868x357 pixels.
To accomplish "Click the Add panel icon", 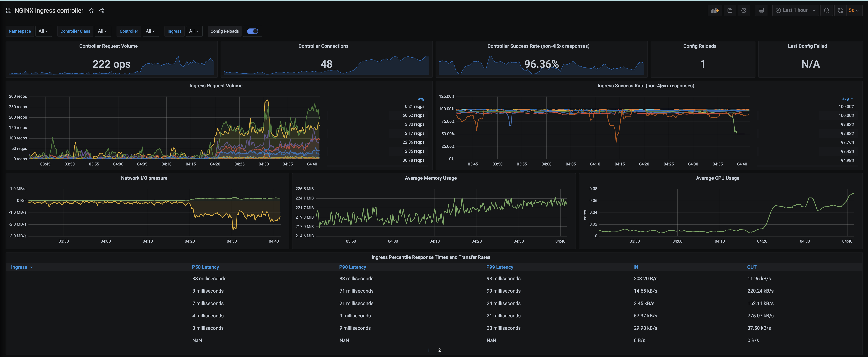I will (x=715, y=10).
